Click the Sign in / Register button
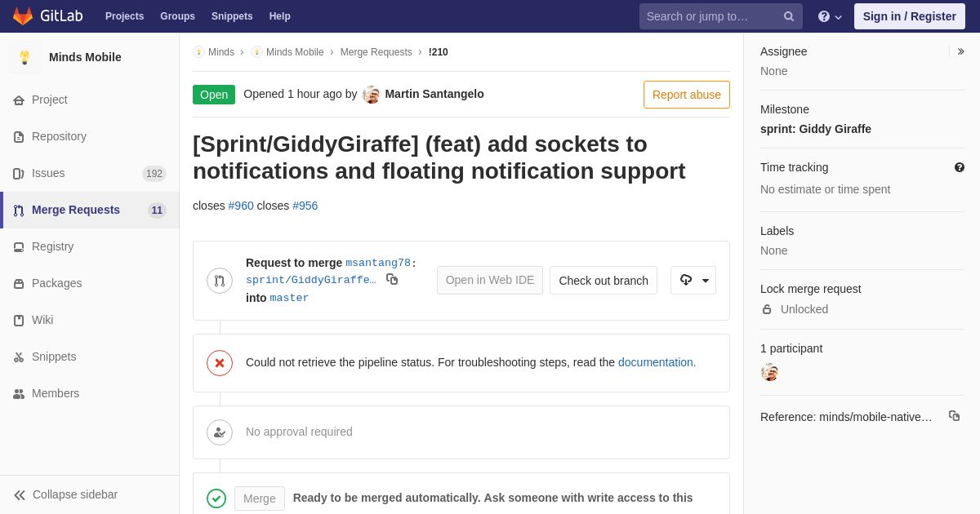This screenshot has width=980, height=514. pos(910,16)
